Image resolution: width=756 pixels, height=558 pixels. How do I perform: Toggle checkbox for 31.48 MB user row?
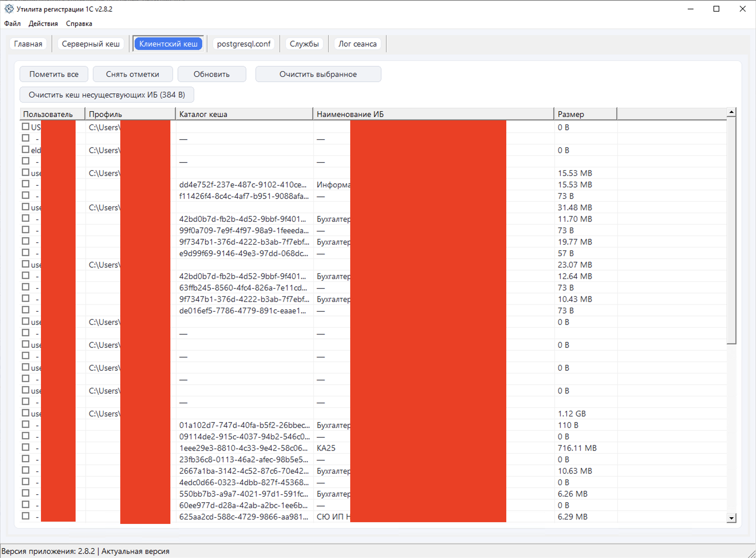click(x=26, y=207)
